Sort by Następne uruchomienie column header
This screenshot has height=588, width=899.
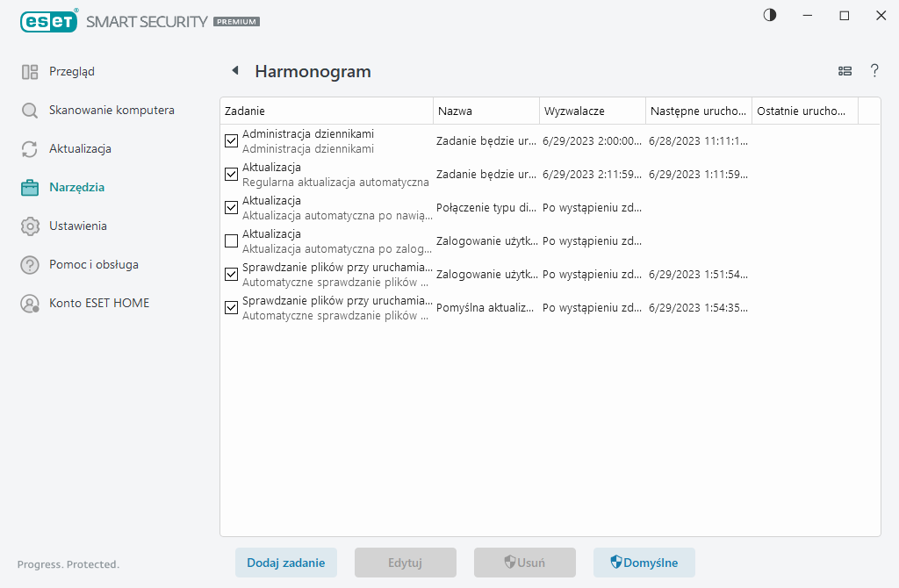(698, 111)
